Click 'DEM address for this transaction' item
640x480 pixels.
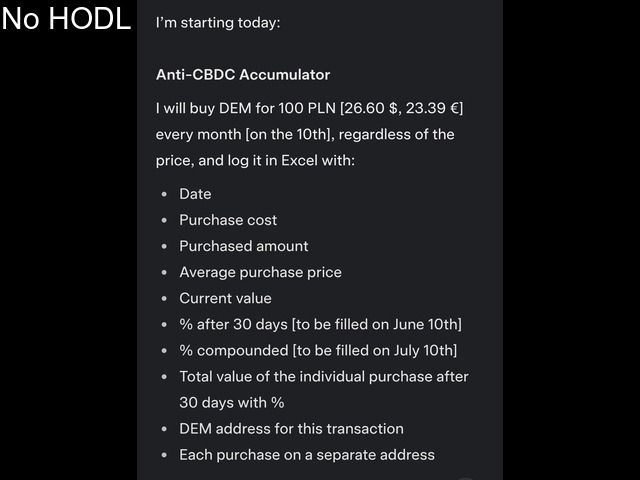(291, 429)
